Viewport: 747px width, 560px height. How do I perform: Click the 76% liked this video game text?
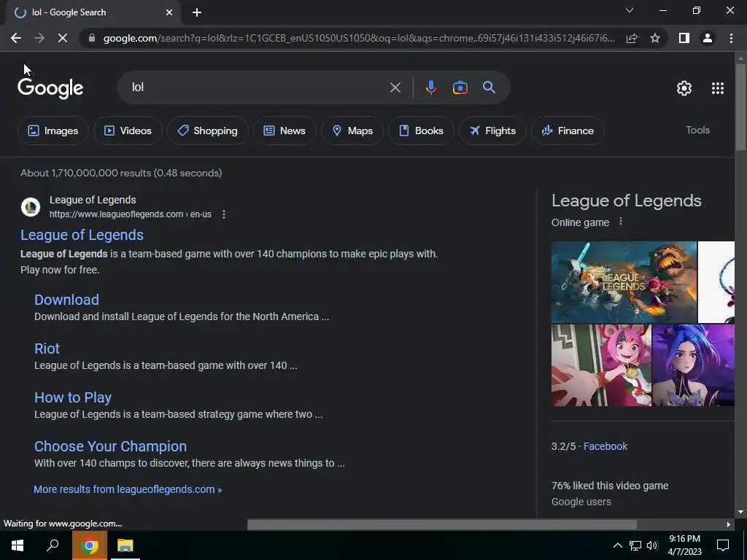[610, 486]
